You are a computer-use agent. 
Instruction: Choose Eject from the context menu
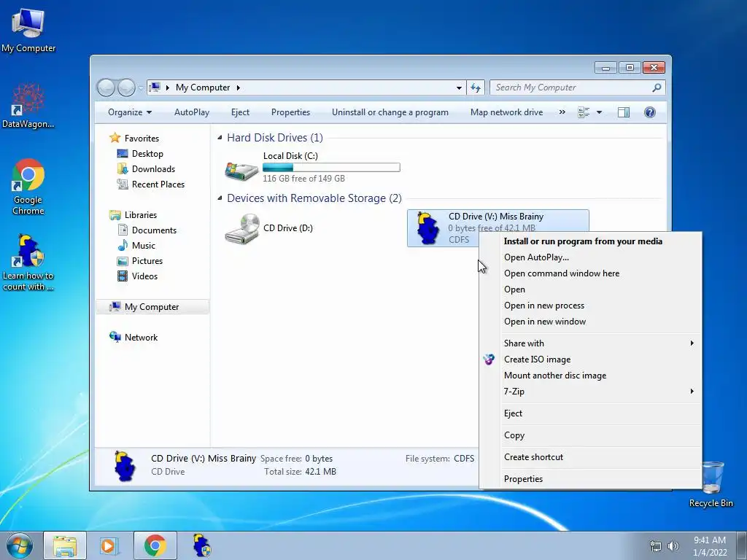[513, 413]
